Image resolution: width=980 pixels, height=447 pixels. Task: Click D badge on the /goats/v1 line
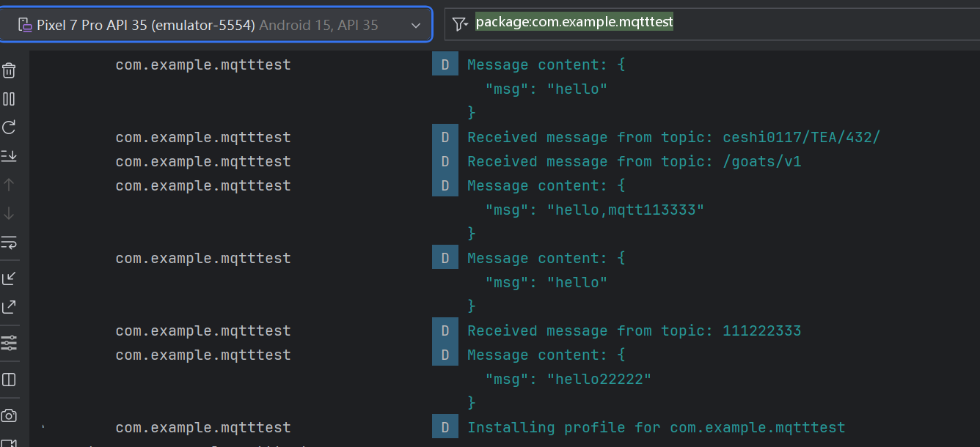pyautogui.click(x=445, y=161)
